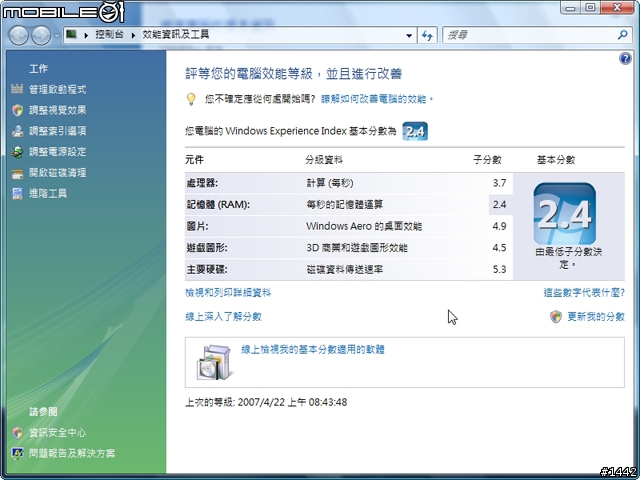Click the Back navigation arrow button
Image resolution: width=640 pixels, height=480 pixels.
point(18,36)
